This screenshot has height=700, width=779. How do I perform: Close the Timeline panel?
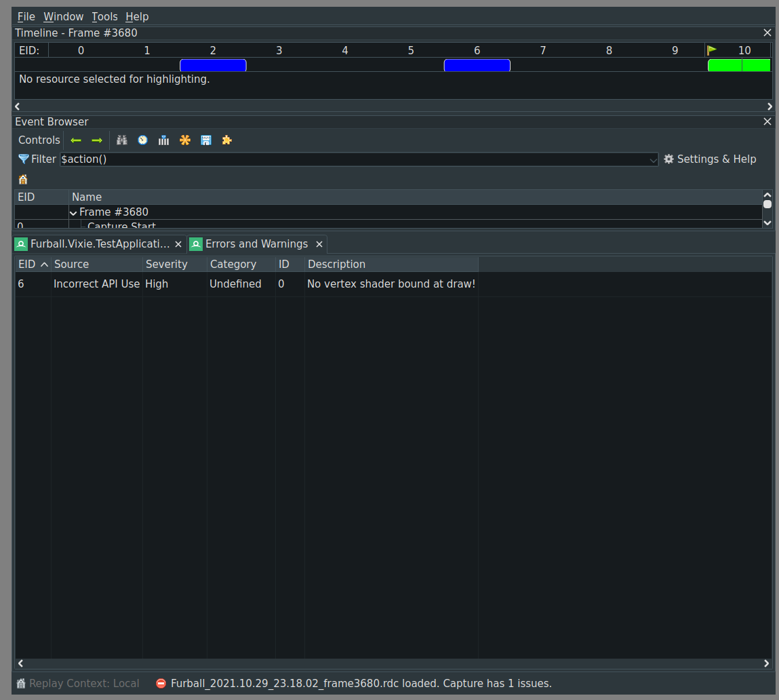point(767,33)
